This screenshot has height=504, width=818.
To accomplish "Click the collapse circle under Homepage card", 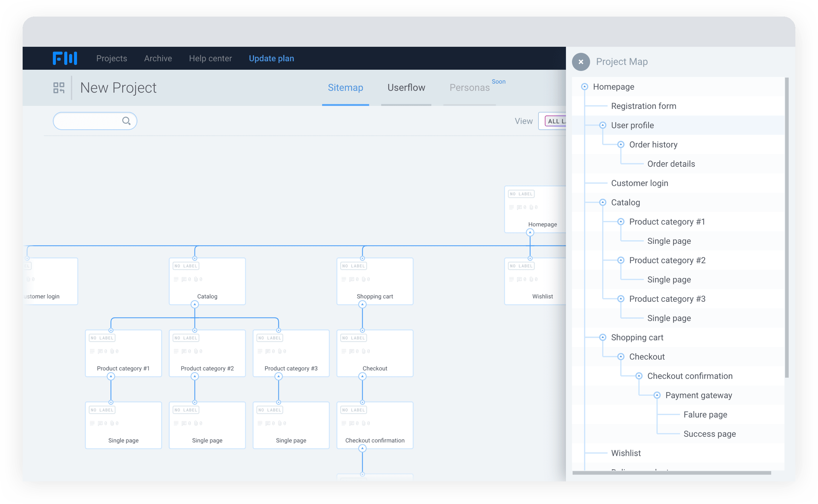I will coord(530,232).
